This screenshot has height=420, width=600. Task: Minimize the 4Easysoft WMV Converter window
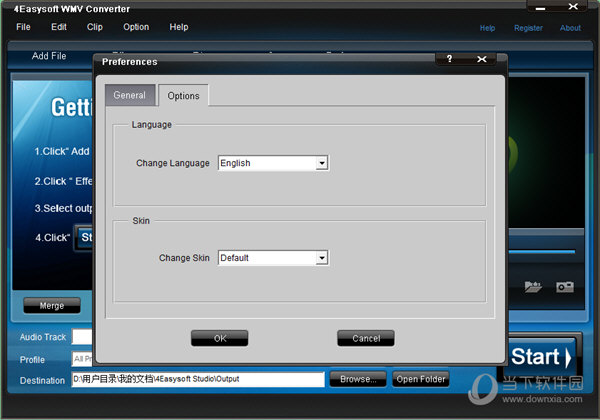click(x=541, y=8)
